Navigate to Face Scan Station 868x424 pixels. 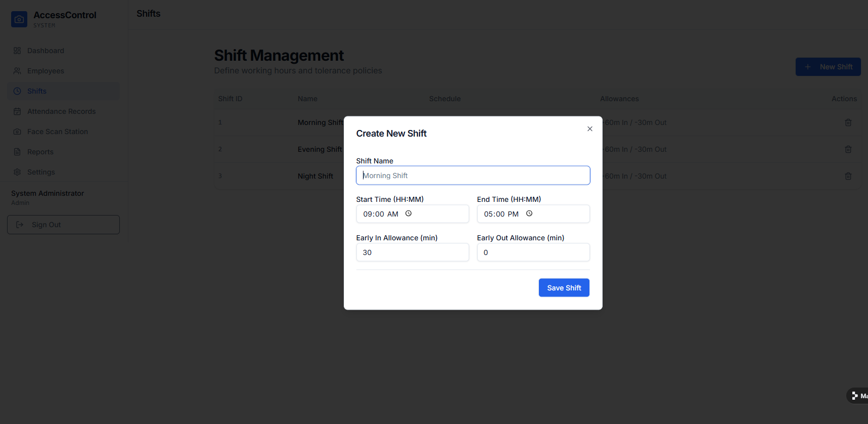pos(57,132)
